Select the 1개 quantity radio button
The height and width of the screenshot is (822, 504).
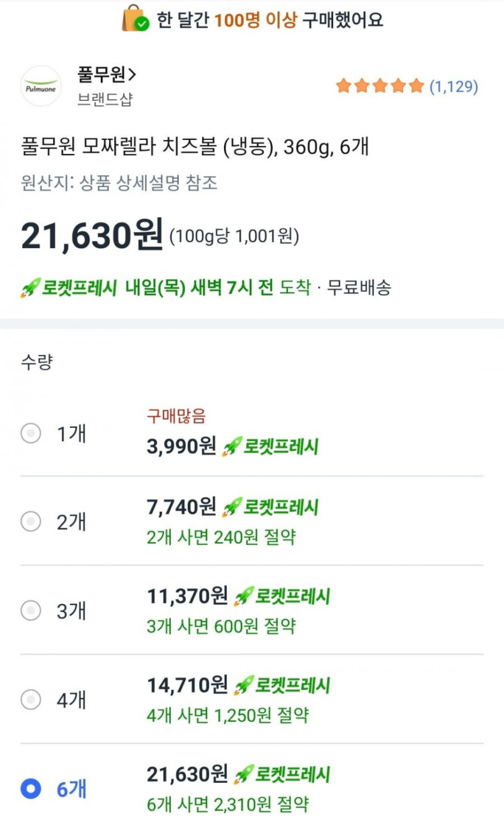point(31,433)
